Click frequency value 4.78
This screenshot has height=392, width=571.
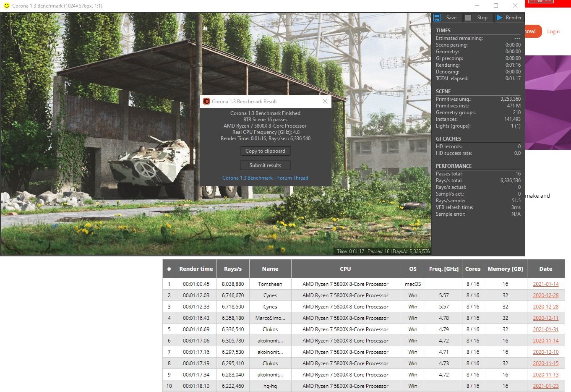pyautogui.click(x=444, y=318)
